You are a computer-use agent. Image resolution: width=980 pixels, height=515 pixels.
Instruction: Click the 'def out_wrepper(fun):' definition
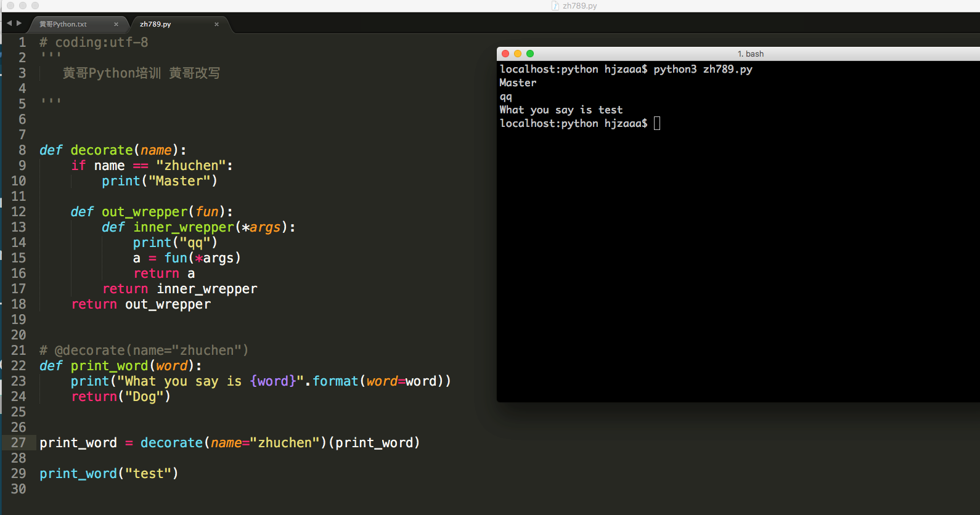click(x=152, y=212)
